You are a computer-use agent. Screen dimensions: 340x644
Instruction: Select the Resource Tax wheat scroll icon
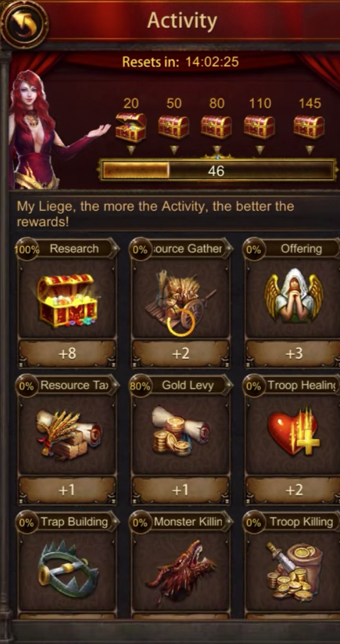pyautogui.click(x=68, y=432)
